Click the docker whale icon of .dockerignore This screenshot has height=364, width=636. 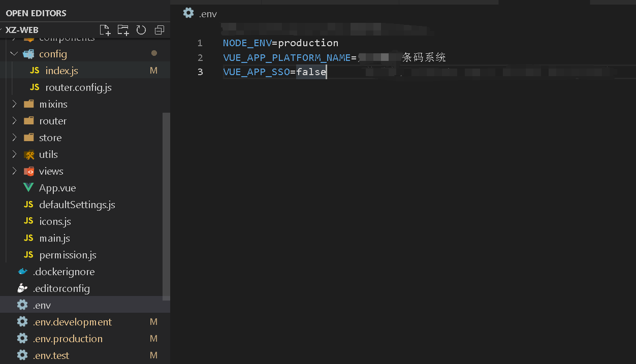22,272
